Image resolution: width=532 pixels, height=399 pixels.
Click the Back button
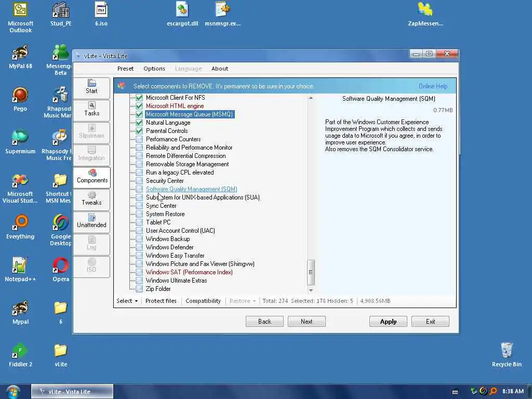(264, 321)
